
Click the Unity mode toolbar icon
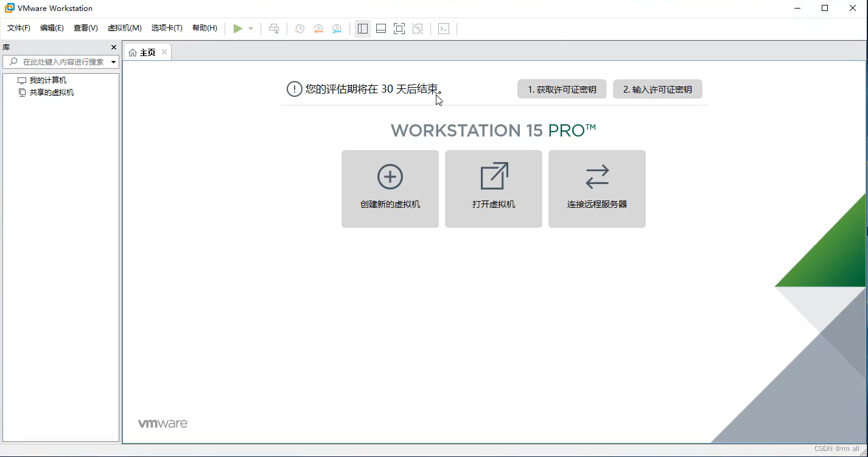coord(418,29)
